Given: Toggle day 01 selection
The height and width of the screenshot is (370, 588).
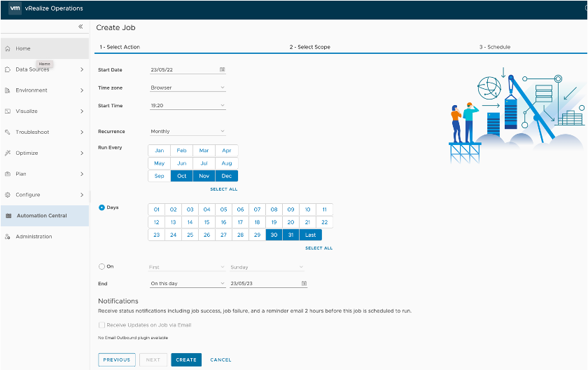Looking at the screenshot, I should click(156, 210).
